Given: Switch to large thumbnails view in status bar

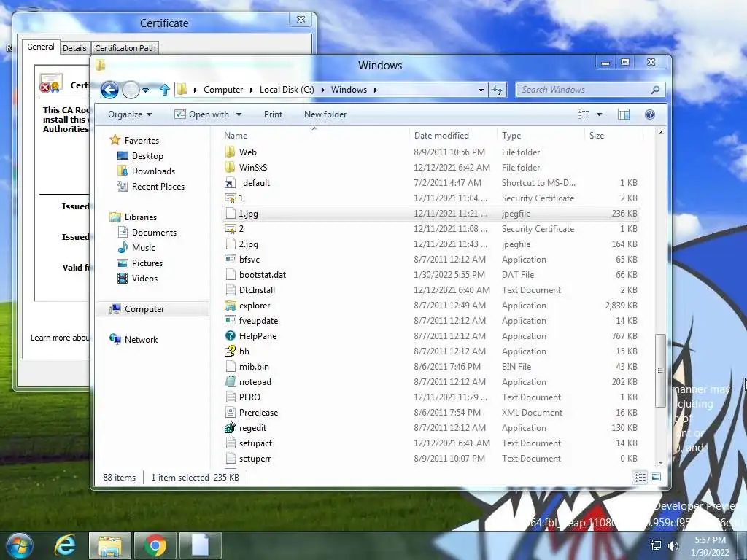Looking at the screenshot, I should coord(656,477).
